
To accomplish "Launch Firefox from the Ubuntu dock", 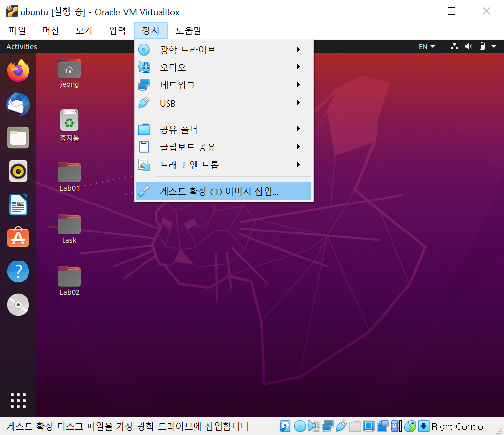I will [x=18, y=70].
